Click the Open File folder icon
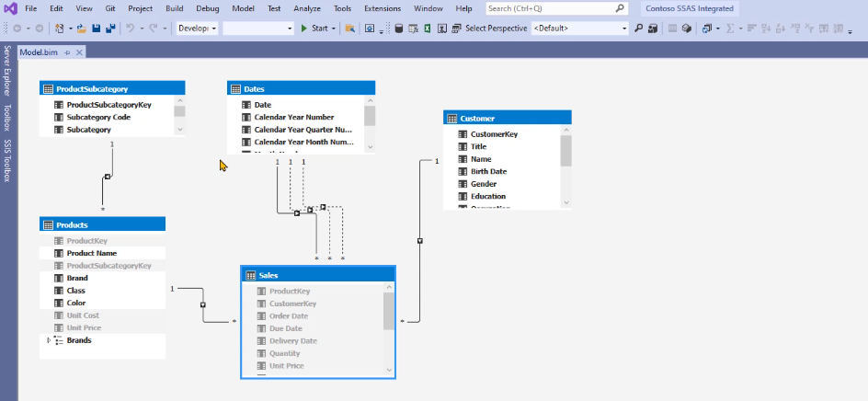The width and height of the screenshot is (868, 401). 81,29
